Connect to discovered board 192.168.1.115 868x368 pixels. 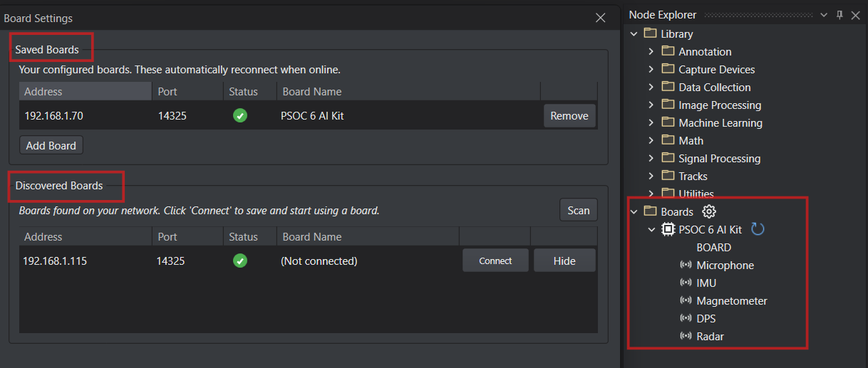(495, 261)
